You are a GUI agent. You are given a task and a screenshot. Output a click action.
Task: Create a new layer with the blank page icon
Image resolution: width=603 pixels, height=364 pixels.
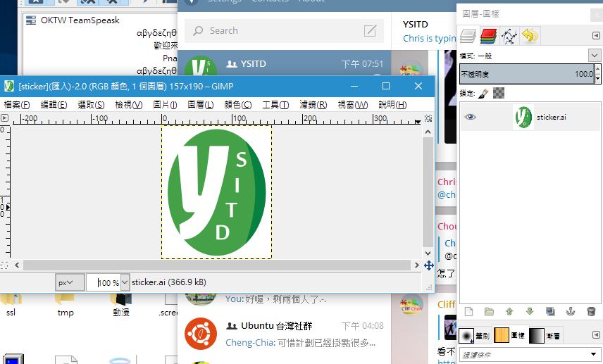[468, 311]
